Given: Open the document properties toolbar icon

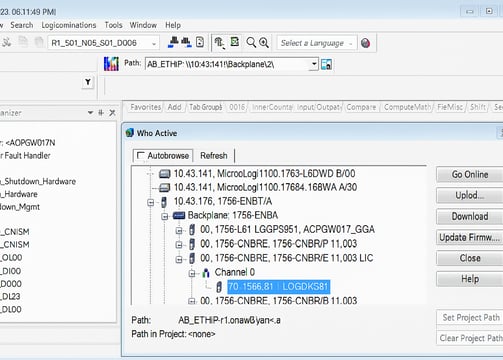Looking at the screenshot, I should point(200,42).
